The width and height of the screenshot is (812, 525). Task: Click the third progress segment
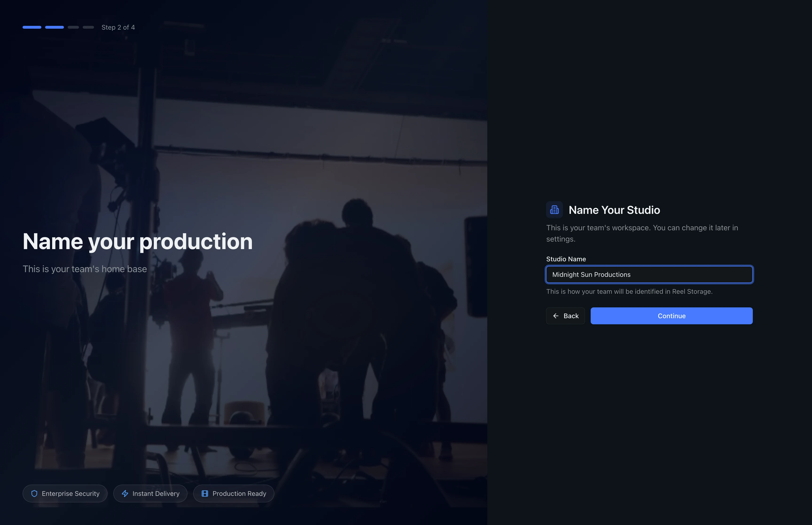point(73,27)
